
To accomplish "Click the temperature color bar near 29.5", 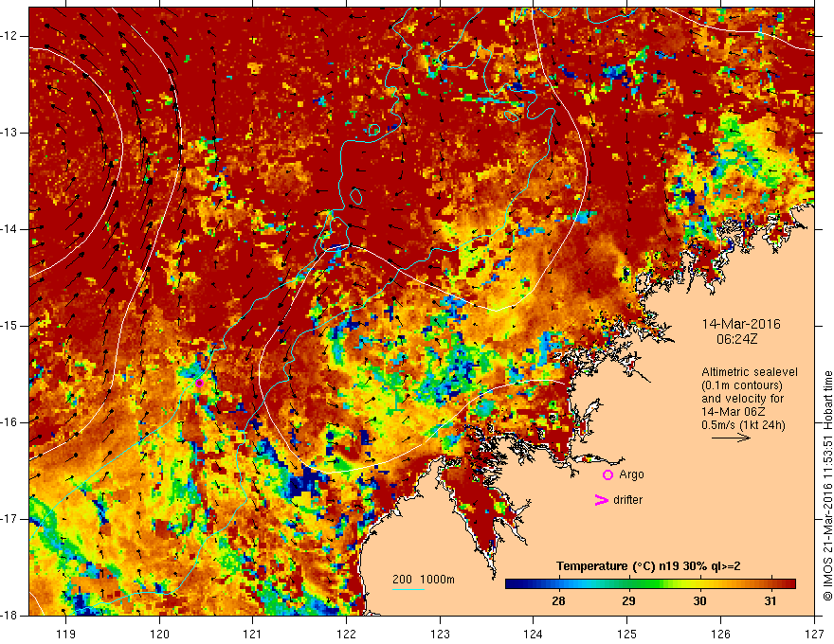I will [x=664, y=584].
